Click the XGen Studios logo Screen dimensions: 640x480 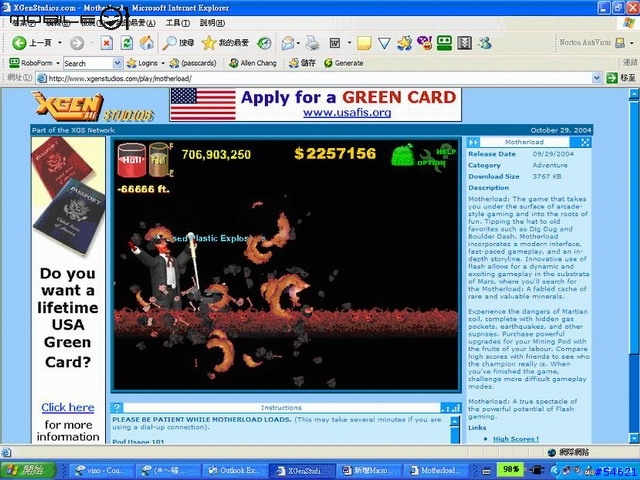pos(93,107)
